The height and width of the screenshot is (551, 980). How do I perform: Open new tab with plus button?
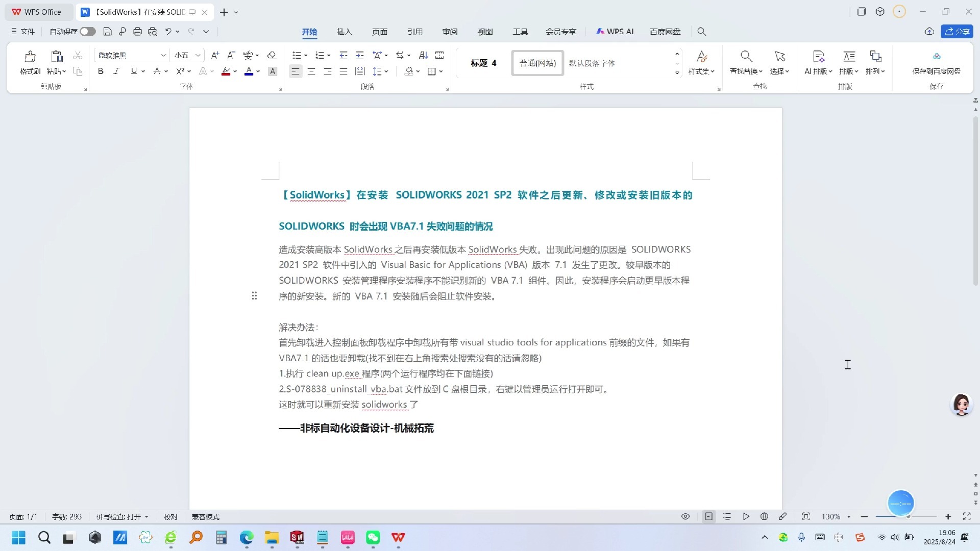pos(224,12)
